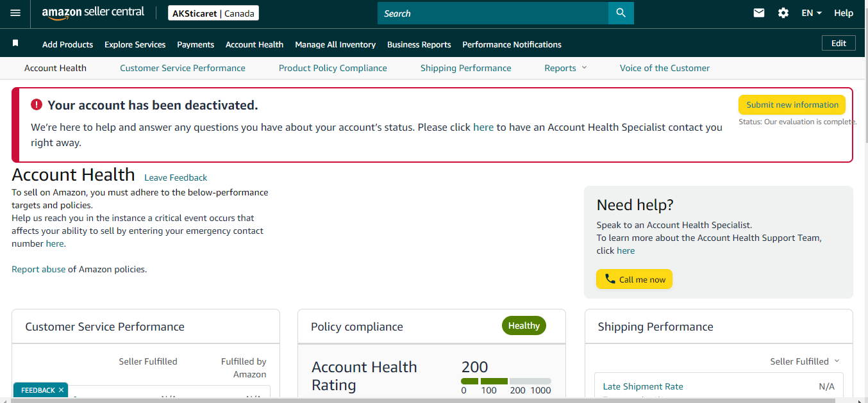Click into the Search input field
Screen dimensions: 868x403
[492, 13]
